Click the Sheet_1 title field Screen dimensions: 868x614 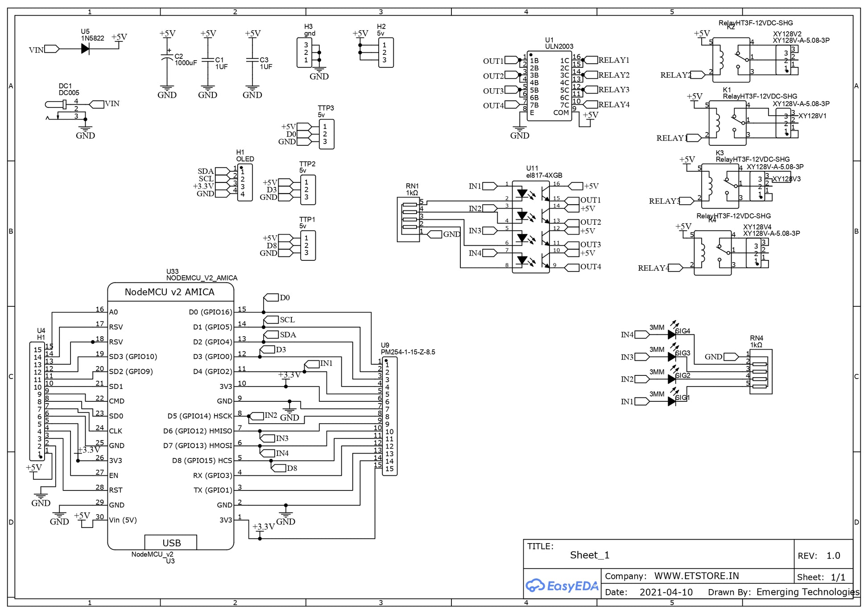click(x=589, y=555)
